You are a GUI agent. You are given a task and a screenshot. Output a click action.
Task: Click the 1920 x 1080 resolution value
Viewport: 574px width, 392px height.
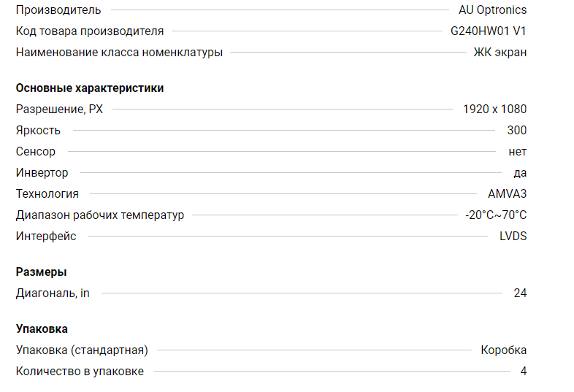(494, 109)
